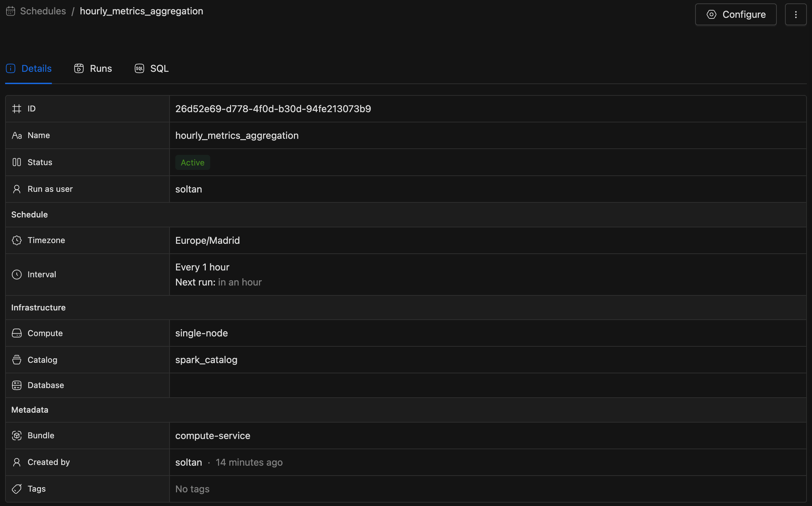Click the ID label
This screenshot has width=812, height=506.
[x=31, y=109]
